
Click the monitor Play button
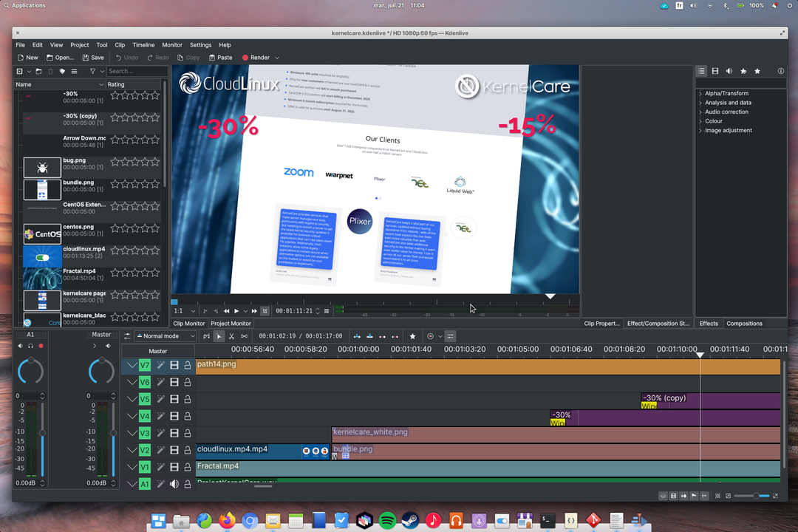[236, 311]
